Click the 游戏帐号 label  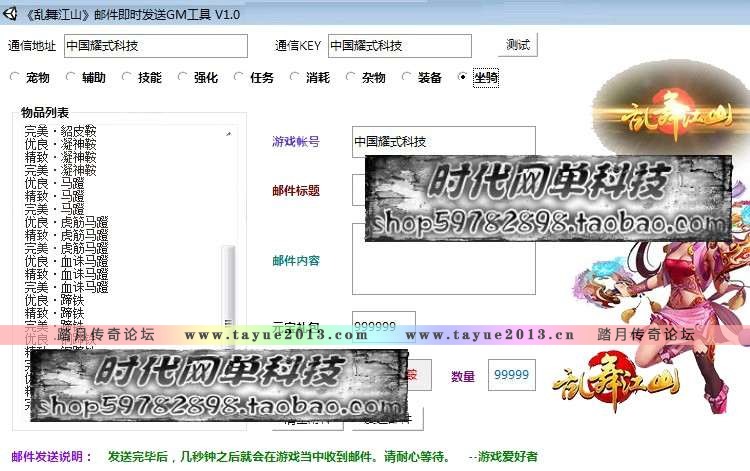296,142
